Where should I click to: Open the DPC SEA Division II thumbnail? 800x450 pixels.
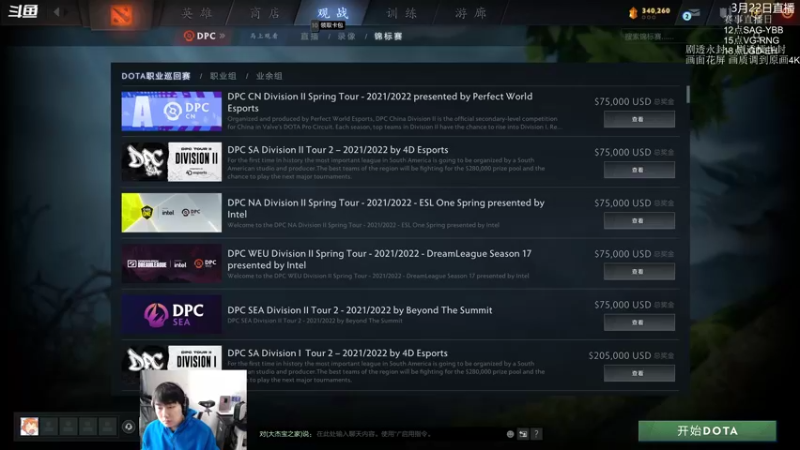tap(171, 314)
